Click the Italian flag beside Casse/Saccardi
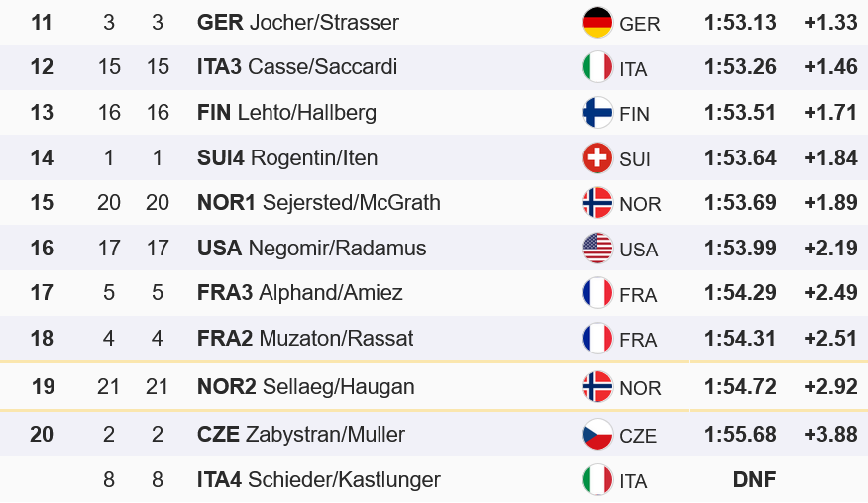Screen dimensions: 868x503 597,67
